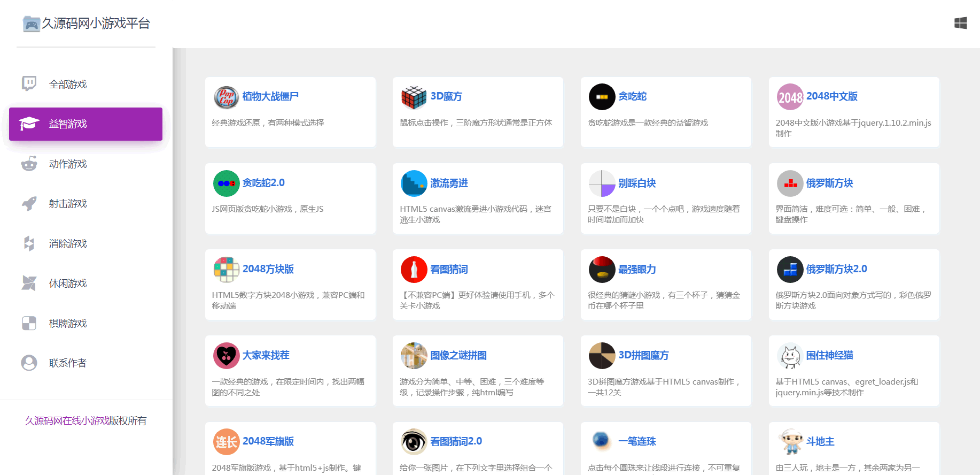The width and height of the screenshot is (980, 475).
Task: Click the pink 2048中文版 icon
Action: tap(790, 97)
